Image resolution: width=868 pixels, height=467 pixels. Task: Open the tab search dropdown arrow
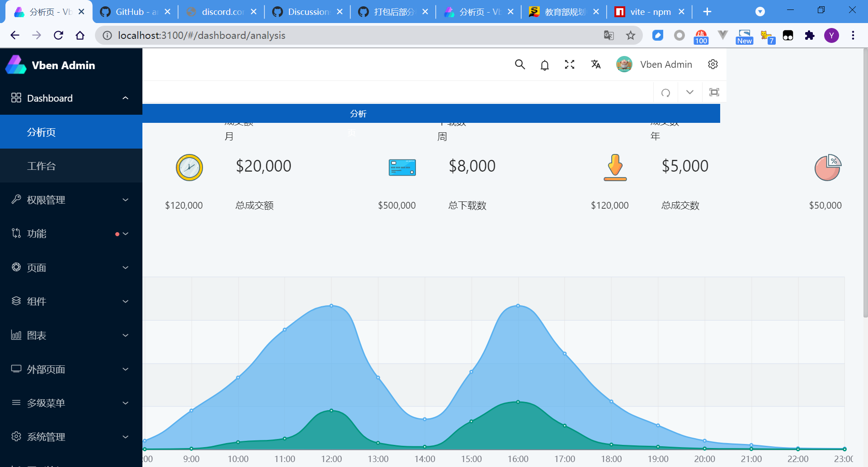[760, 12]
